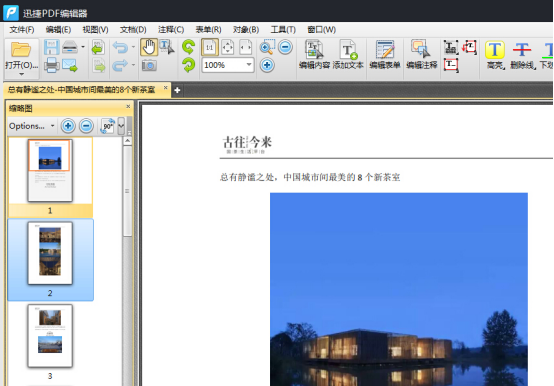Select the text selection tool

pyautogui.click(x=167, y=47)
